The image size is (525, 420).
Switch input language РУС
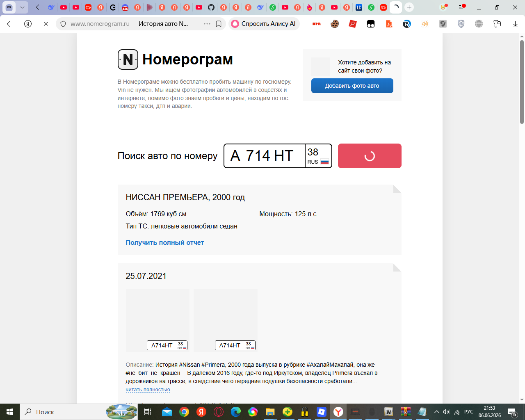469,412
